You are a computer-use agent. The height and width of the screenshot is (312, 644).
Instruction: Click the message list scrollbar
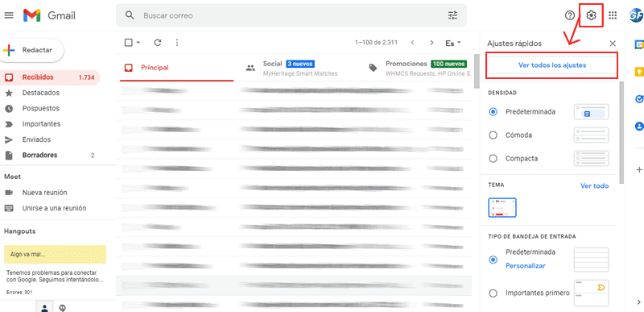tap(477, 71)
